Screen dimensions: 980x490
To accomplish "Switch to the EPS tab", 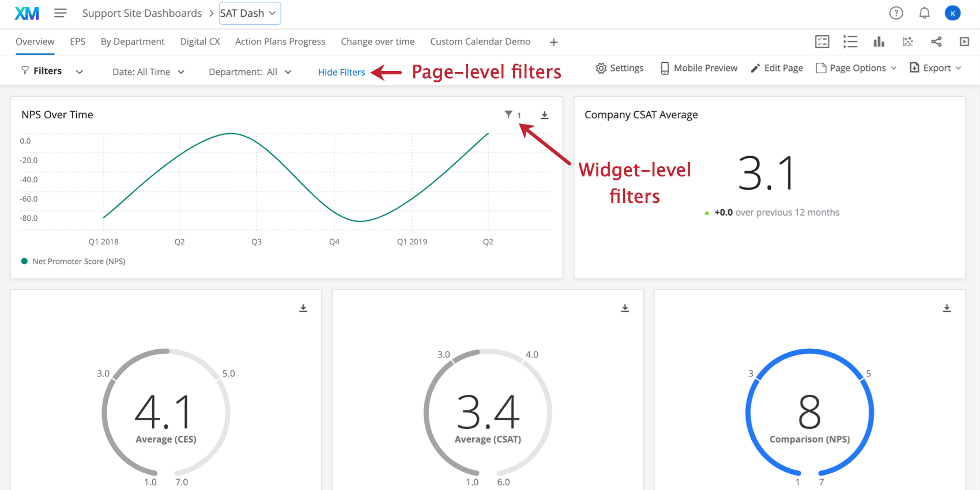I will pyautogui.click(x=77, y=42).
